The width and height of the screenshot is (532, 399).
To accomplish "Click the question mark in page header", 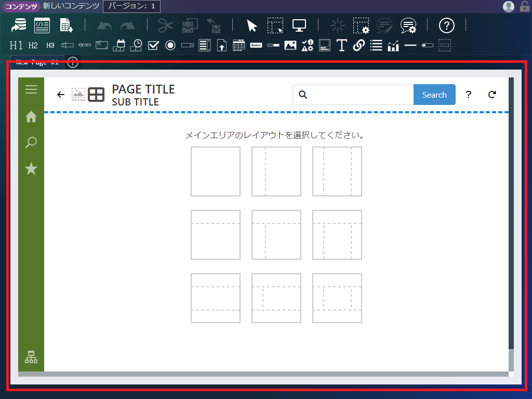I will [x=469, y=95].
